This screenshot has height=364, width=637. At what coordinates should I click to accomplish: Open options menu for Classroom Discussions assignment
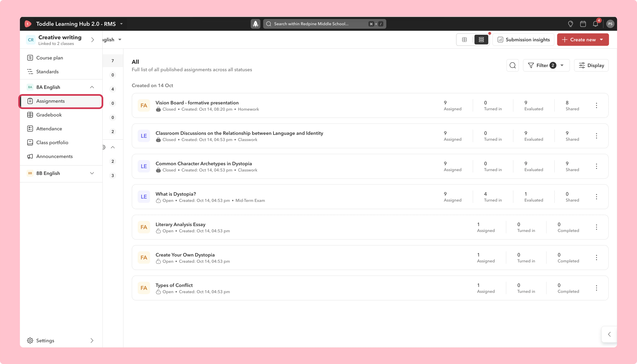(596, 136)
